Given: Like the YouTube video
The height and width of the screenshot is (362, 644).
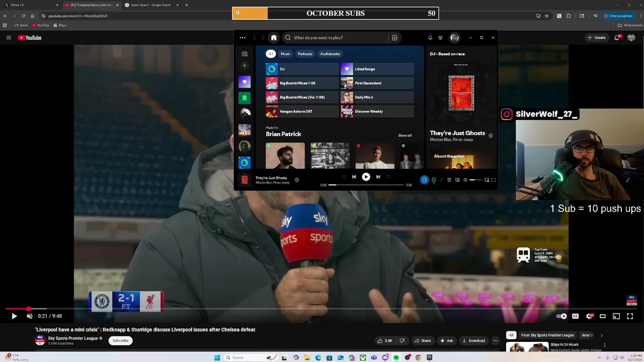Looking at the screenshot, I should tap(385, 341).
